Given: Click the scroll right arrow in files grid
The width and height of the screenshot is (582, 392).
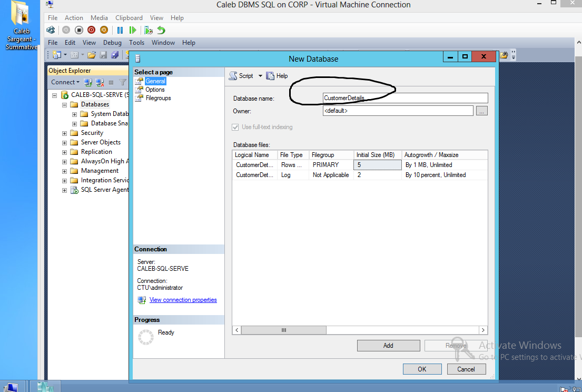Looking at the screenshot, I should 483,330.
